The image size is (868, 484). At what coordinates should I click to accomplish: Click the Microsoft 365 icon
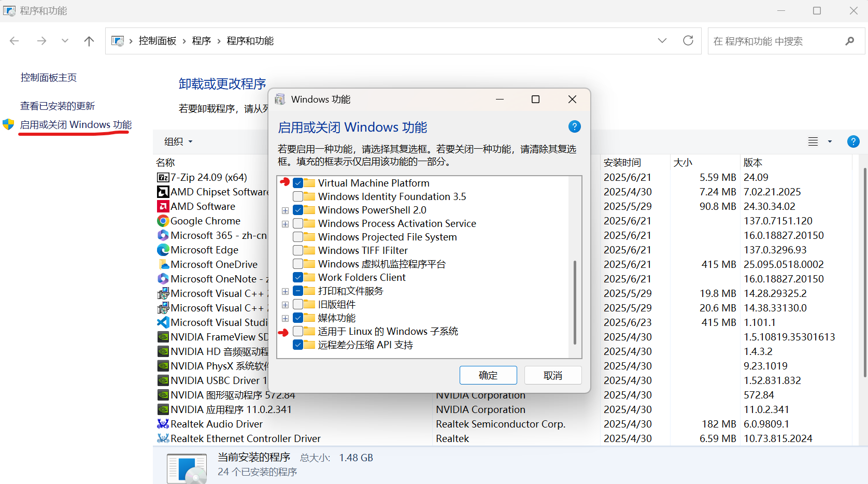pos(163,235)
